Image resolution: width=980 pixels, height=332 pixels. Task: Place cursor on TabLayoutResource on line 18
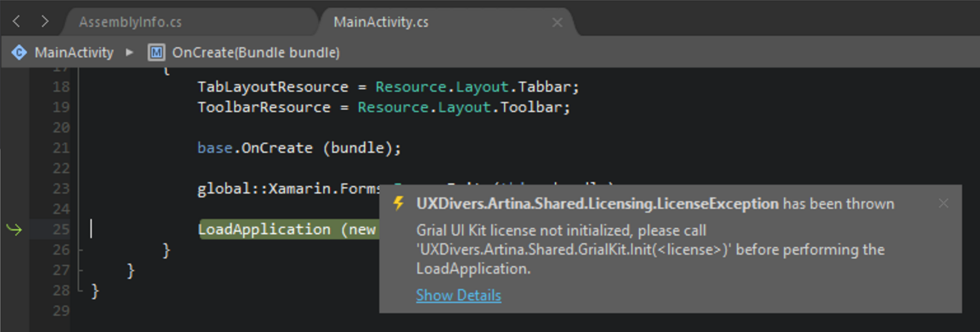[x=272, y=87]
